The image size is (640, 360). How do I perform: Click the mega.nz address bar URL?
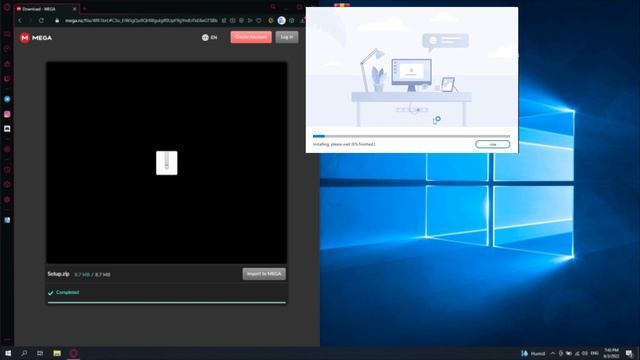(x=141, y=20)
